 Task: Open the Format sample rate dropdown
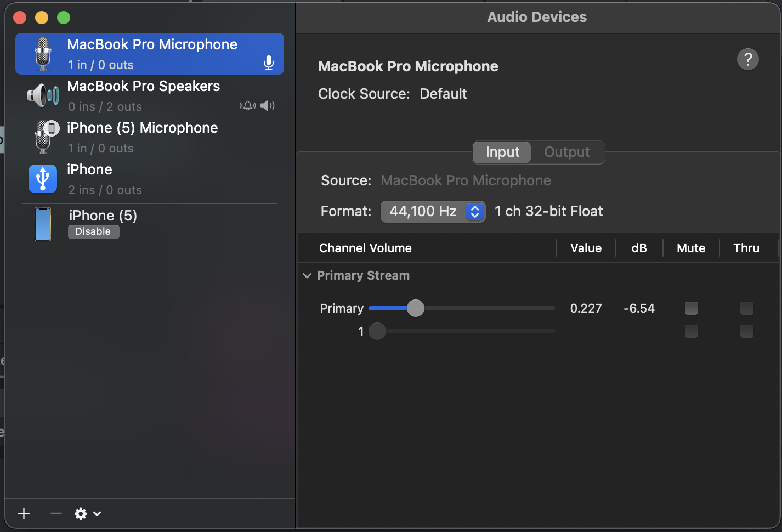point(475,211)
